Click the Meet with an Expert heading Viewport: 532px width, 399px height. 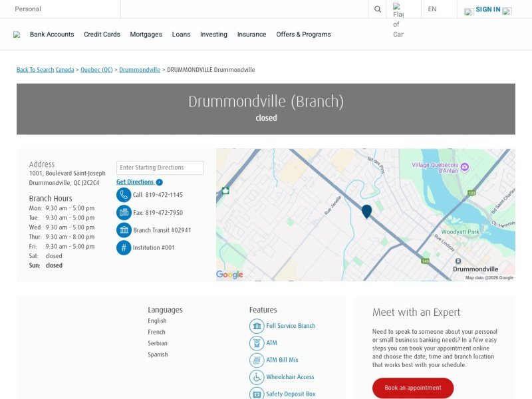pyautogui.click(x=416, y=312)
